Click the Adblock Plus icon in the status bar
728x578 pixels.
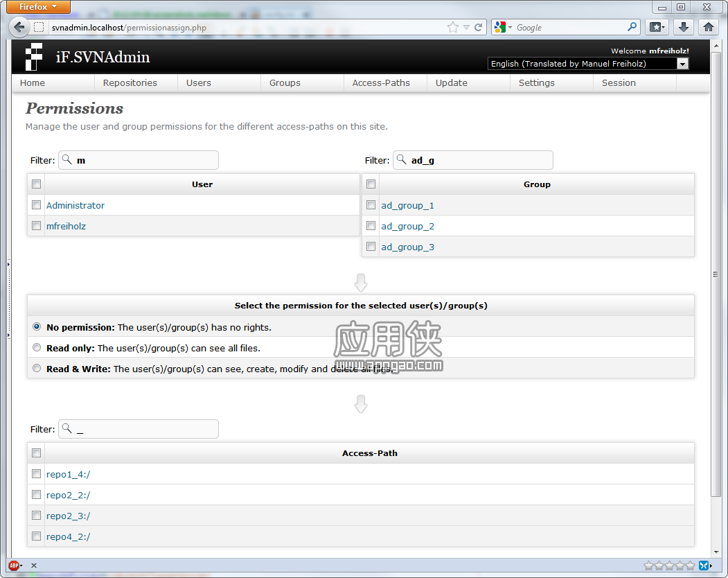[x=14, y=566]
